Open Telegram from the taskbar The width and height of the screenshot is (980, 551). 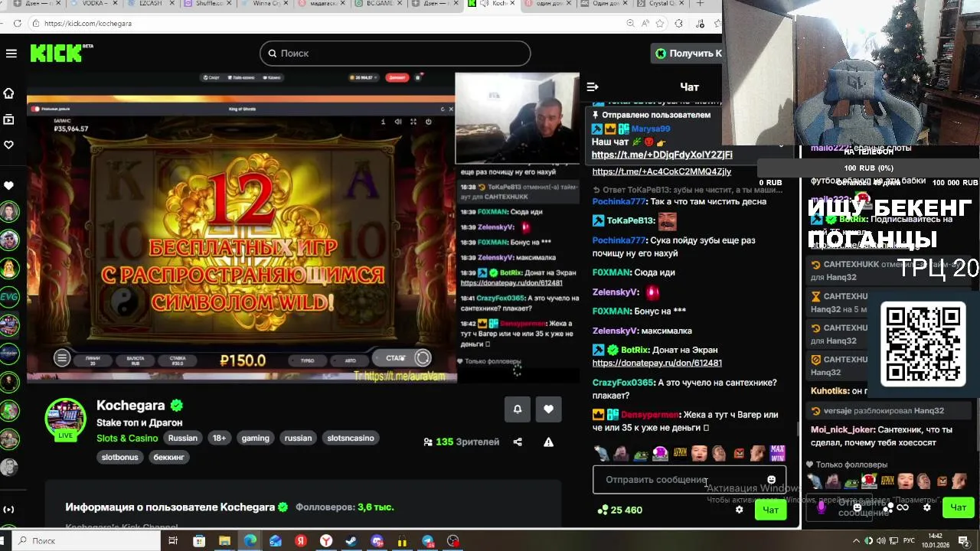coord(428,541)
